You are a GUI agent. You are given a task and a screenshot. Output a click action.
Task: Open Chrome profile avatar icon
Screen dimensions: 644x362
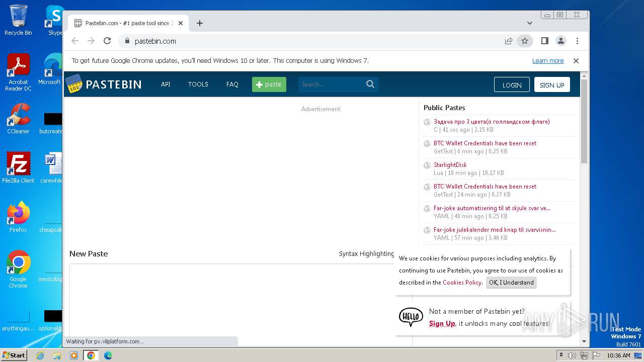pyautogui.click(x=560, y=41)
